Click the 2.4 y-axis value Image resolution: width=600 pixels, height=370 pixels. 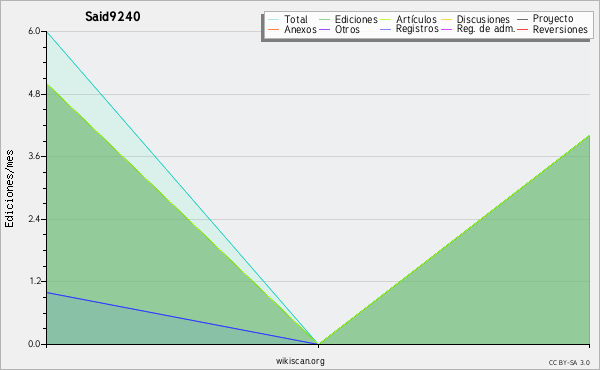(x=34, y=219)
